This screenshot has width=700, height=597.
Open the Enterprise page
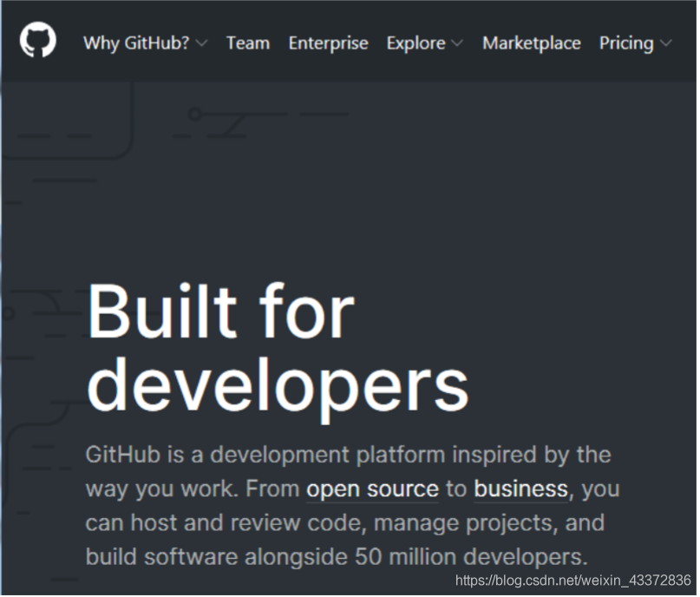(x=328, y=43)
